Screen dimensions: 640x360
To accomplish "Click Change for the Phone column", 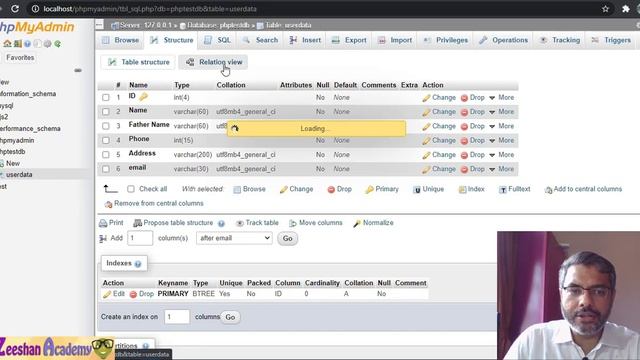I will (439, 140).
